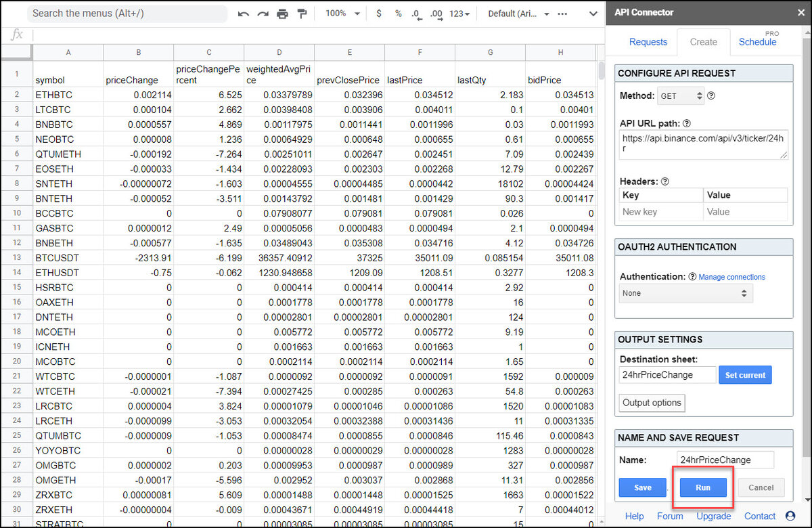Select the bidPrice header cell
Viewport: 812px width, 528px height.
pos(560,74)
